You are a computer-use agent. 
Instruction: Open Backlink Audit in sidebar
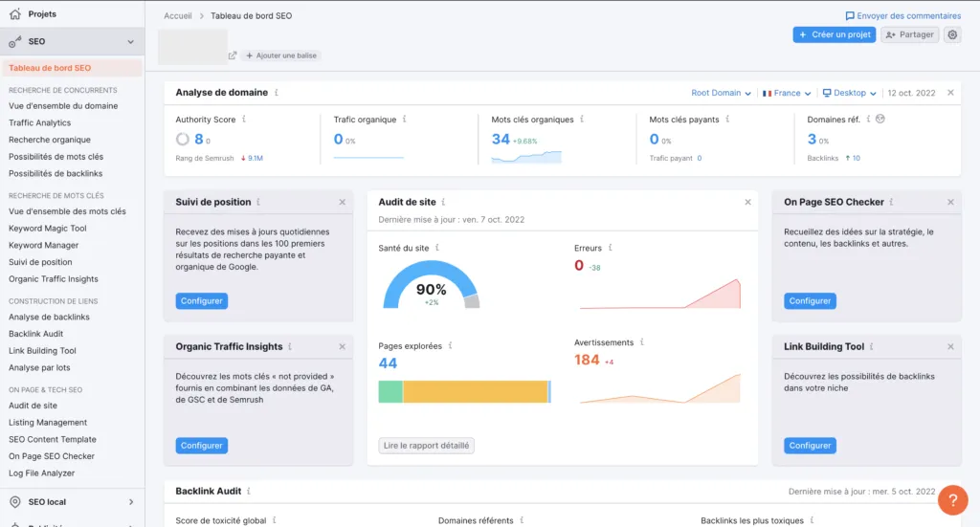[35, 334]
